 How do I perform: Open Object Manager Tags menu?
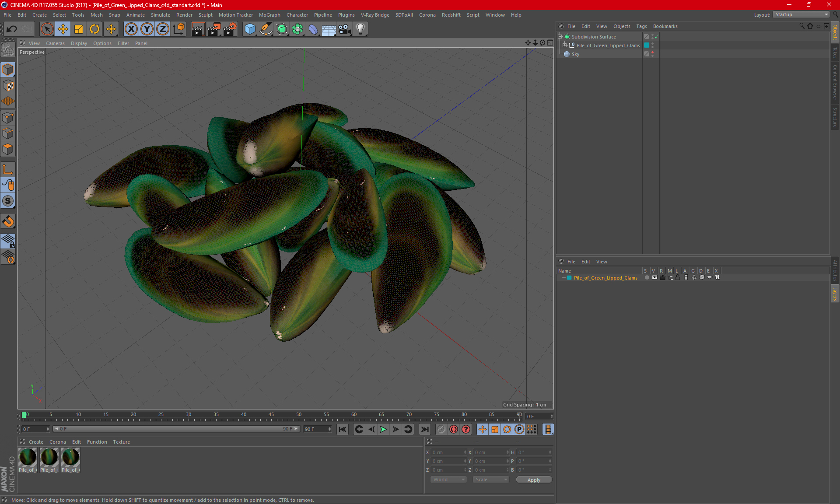point(641,26)
